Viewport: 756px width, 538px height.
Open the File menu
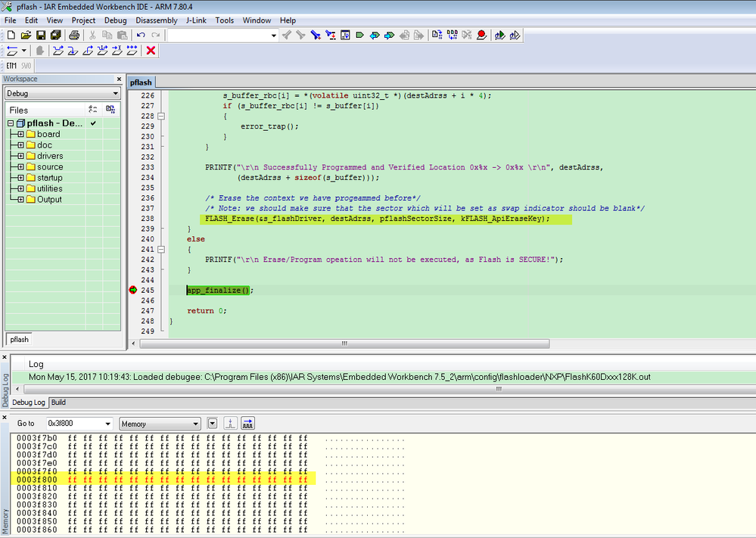pyautogui.click(x=10, y=20)
